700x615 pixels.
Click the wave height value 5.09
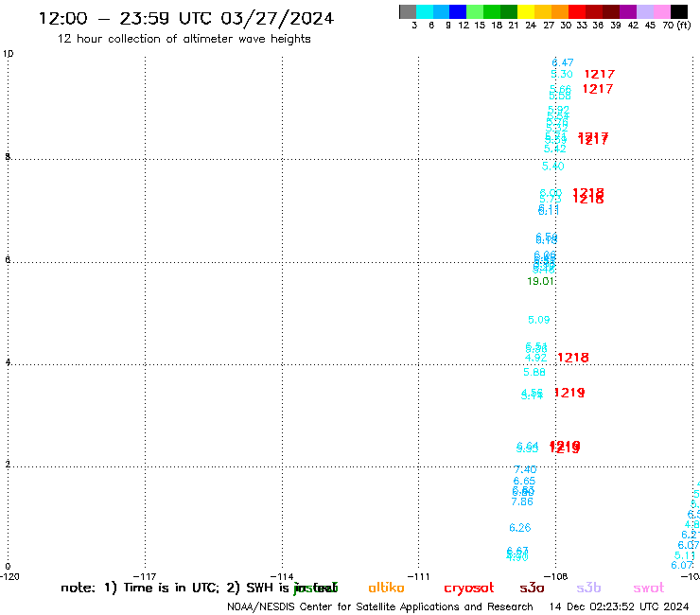[539, 320]
